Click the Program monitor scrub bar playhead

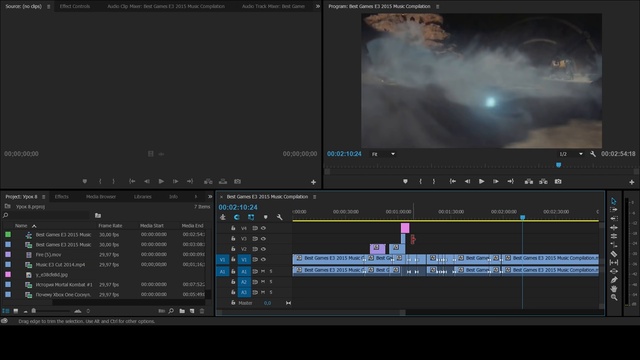pyautogui.click(x=558, y=165)
